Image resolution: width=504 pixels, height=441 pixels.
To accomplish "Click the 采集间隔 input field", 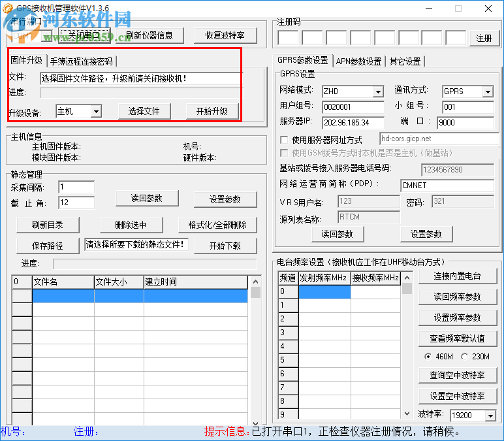I will (76, 188).
